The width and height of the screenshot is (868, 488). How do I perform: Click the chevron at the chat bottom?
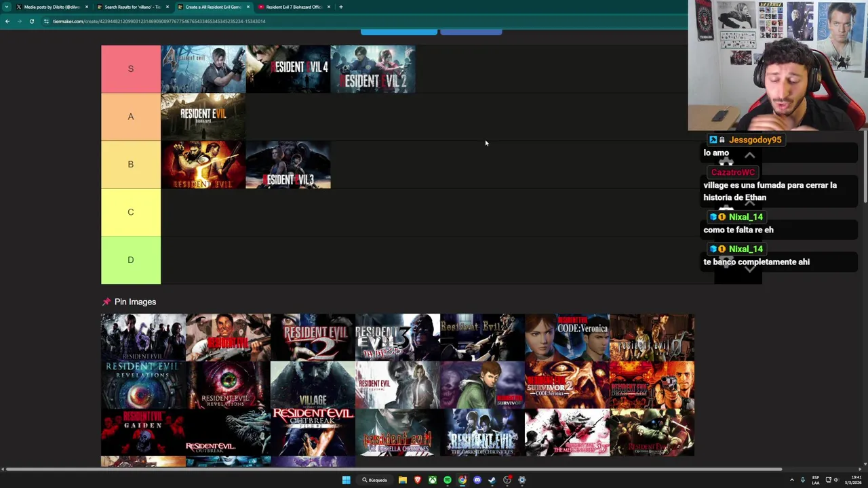pyautogui.click(x=749, y=269)
